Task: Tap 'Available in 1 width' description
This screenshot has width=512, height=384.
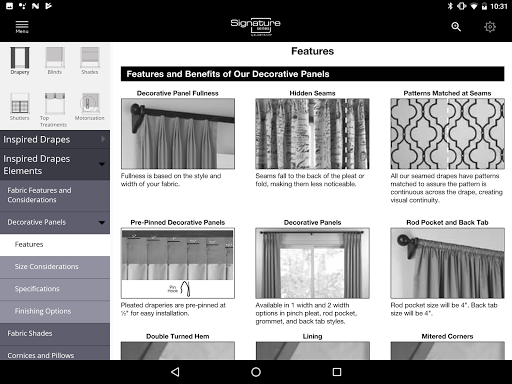Action: 306,313
